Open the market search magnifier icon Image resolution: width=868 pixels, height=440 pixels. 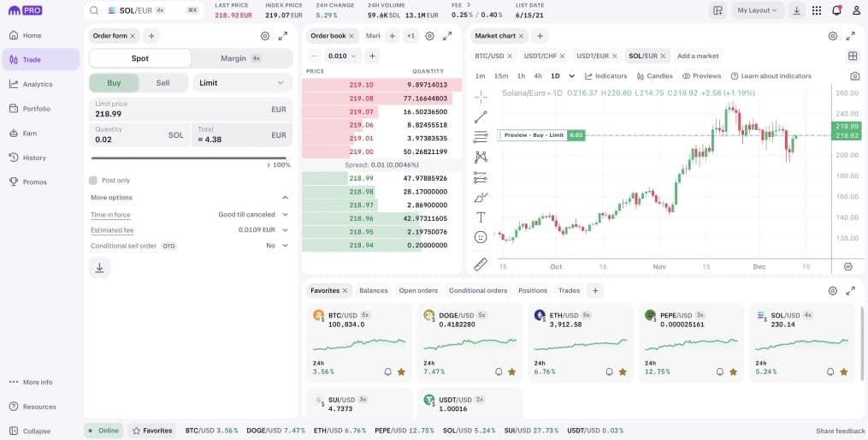click(x=95, y=10)
